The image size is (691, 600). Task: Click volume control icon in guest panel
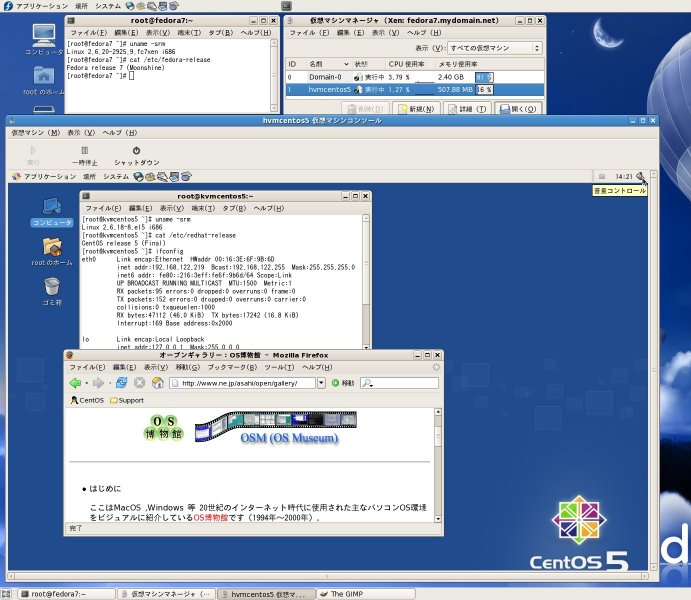[x=640, y=177]
